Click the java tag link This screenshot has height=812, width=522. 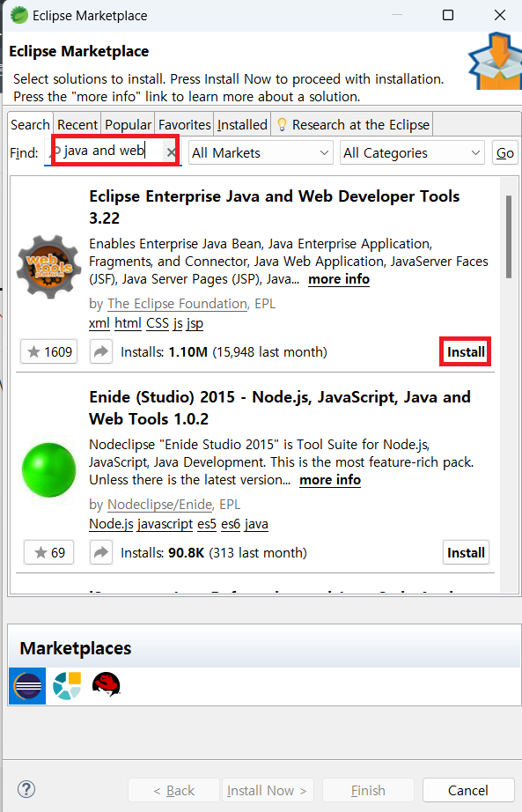tap(256, 524)
